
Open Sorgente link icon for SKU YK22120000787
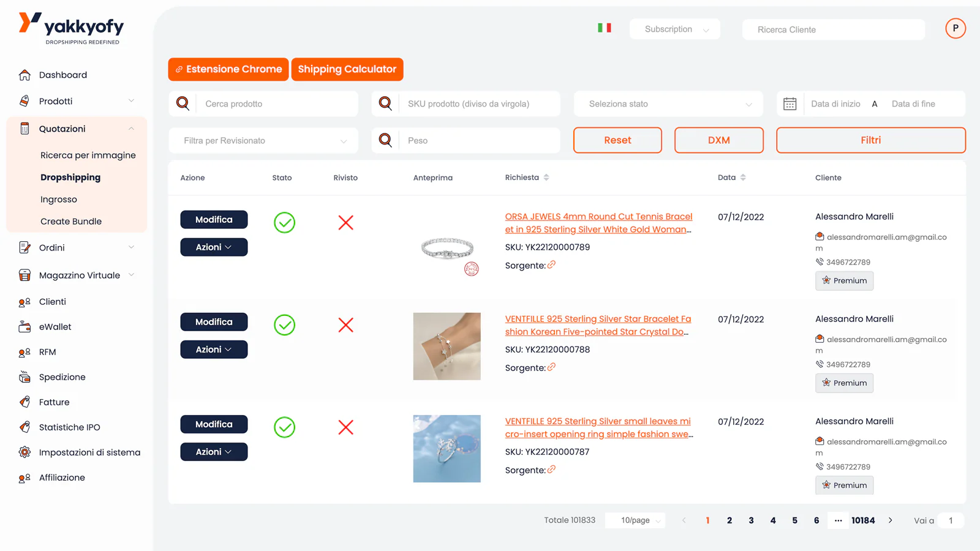click(x=551, y=469)
